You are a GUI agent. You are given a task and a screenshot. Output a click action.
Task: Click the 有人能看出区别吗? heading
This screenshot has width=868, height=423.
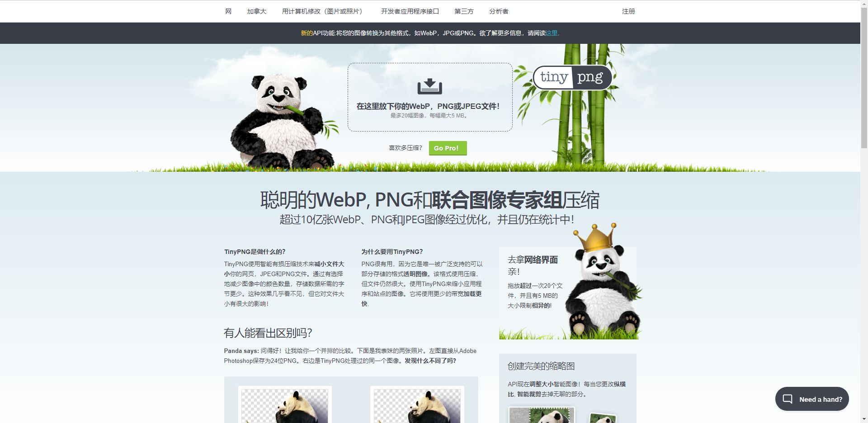coord(268,333)
